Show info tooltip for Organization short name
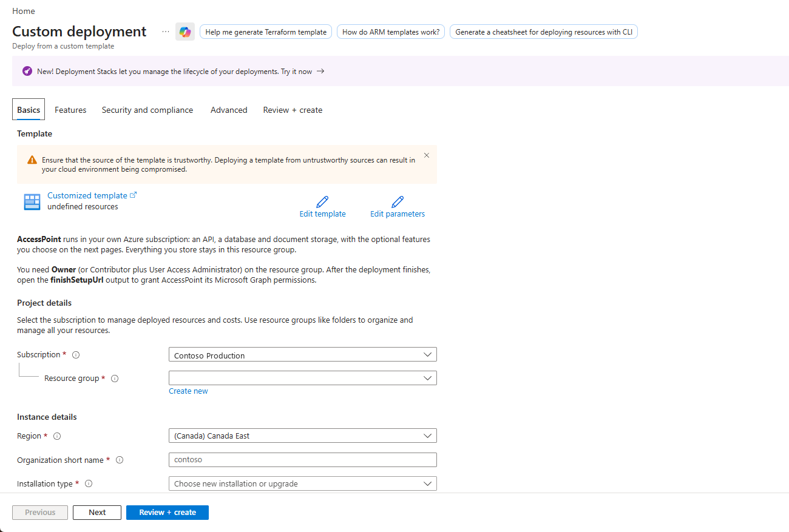Screen dimensions: 789x532 (120, 460)
